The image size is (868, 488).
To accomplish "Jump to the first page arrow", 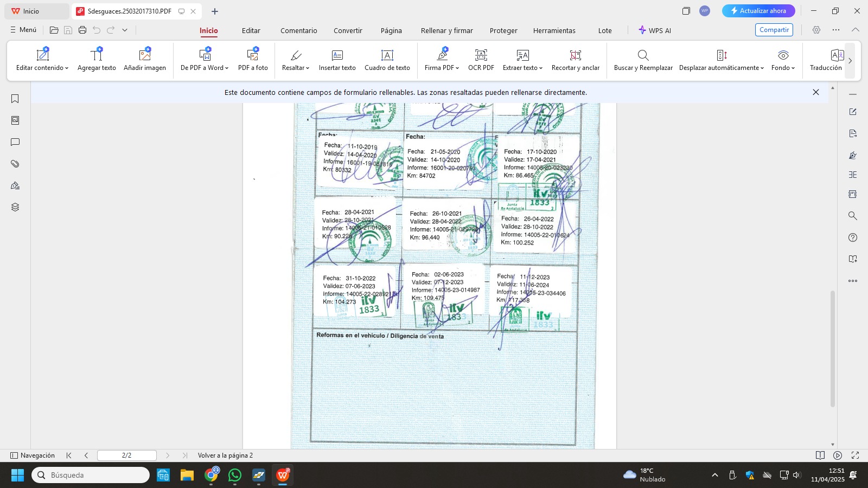I will coord(69,455).
